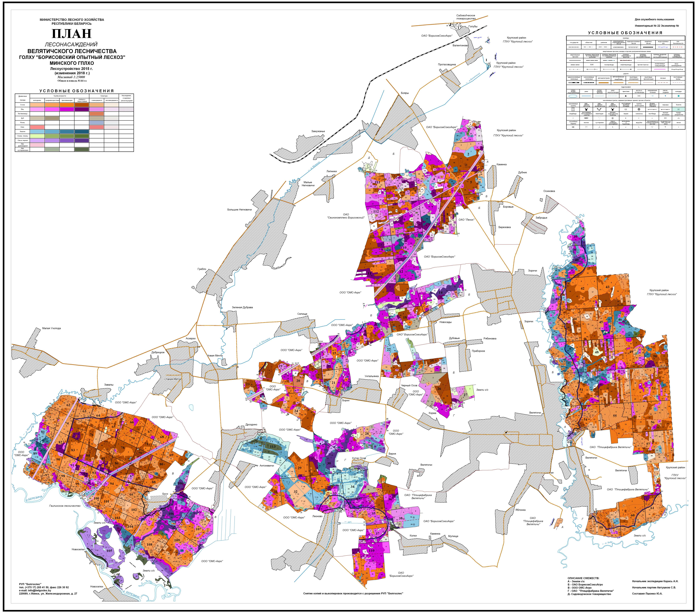
Task: Click the Старая Мечта village label
Action: [x=173, y=379]
